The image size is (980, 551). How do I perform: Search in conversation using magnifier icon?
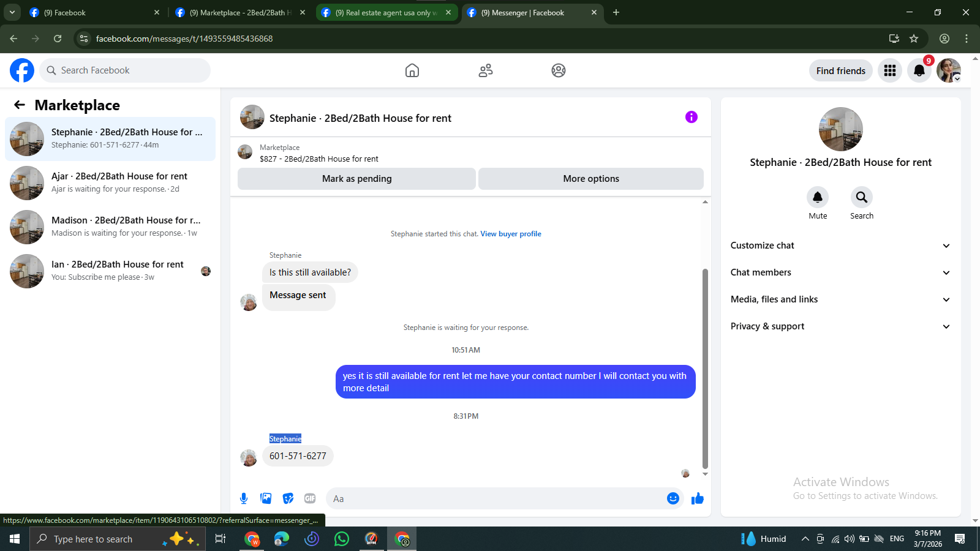pyautogui.click(x=862, y=197)
